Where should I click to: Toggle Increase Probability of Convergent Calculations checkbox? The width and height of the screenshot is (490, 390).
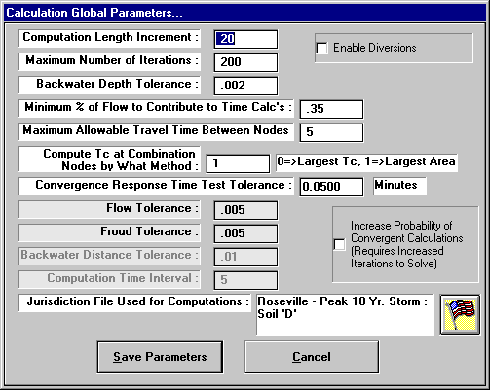tap(340, 244)
